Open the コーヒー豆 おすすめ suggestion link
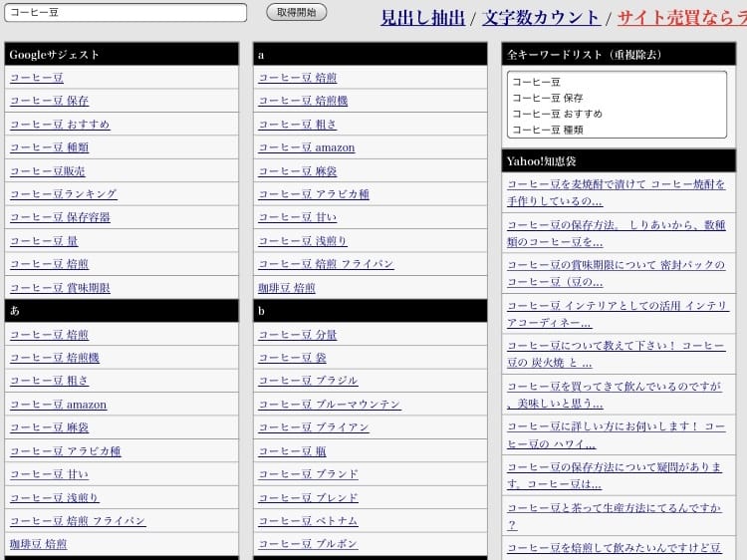The height and width of the screenshot is (560, 747). 60,124
